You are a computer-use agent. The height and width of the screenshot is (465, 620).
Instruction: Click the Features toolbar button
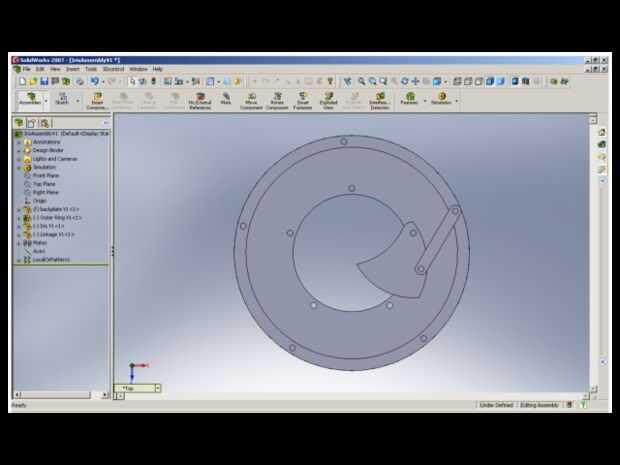pos(409,99)
